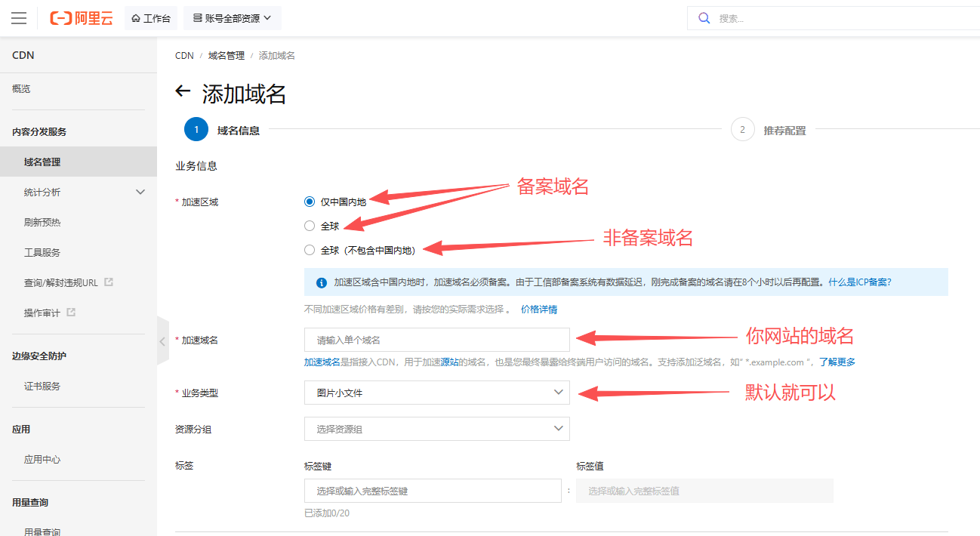
Task: Open the 价格详情 link
Action: click(539, 310)
